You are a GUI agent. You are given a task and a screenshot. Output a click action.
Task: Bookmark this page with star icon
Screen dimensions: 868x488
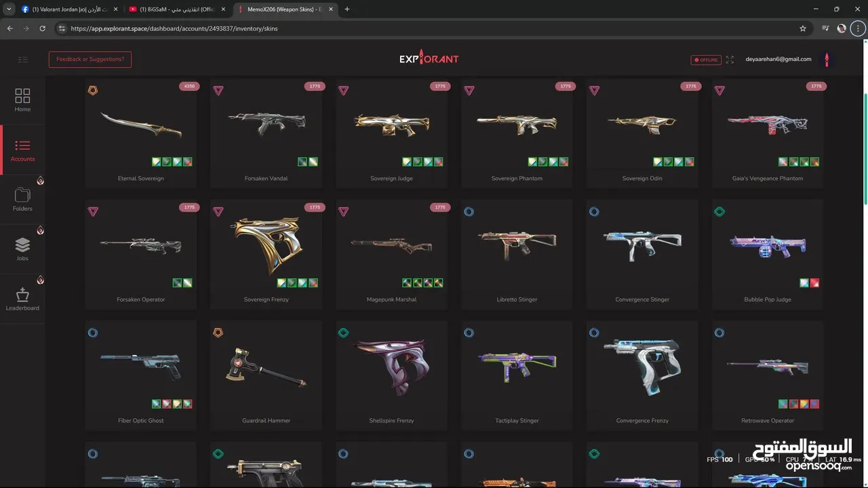point(803,28)
